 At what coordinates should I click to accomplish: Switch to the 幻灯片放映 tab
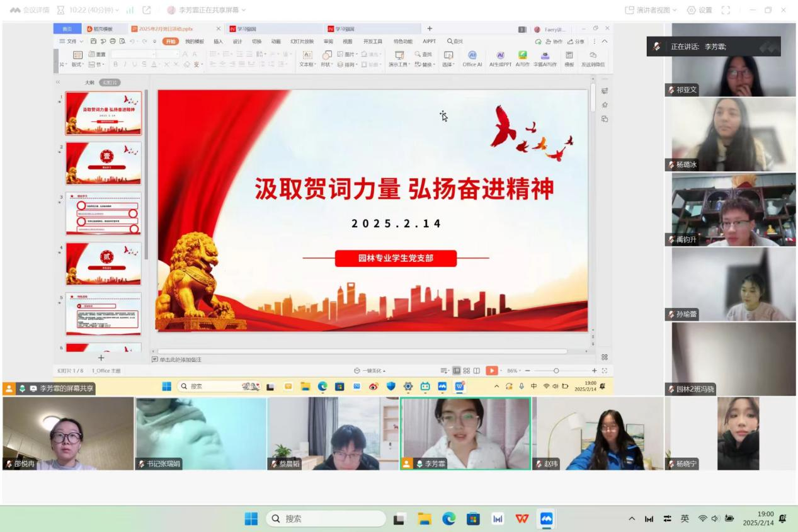click(302, 42)
